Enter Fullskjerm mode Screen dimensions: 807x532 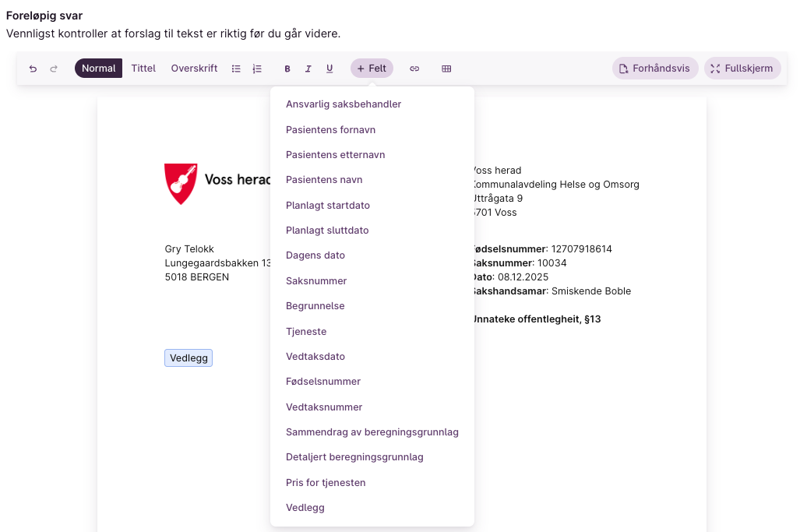click(742, 69)
